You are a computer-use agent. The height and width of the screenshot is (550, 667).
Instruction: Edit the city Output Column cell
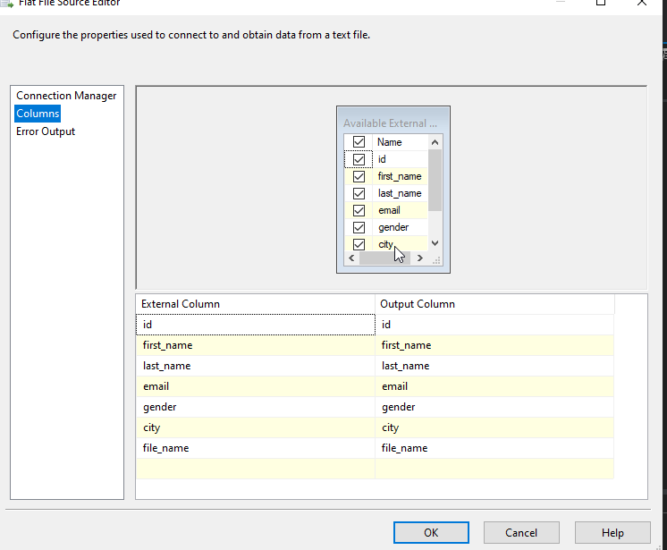[x=495, y=428]
